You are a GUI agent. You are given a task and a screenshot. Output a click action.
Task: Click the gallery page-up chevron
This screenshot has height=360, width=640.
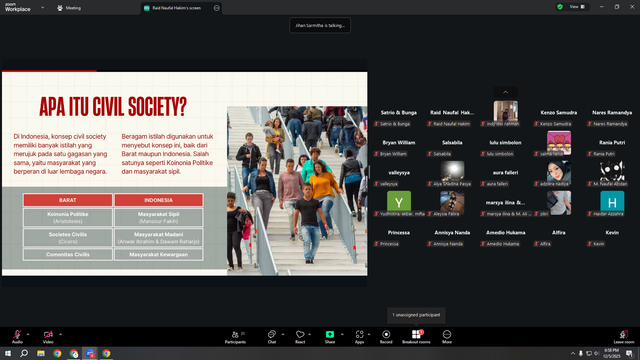[x=505, y=92]
